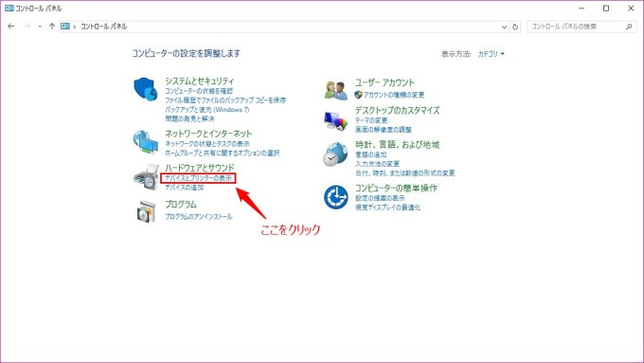Open the システムとセキュリティ shield icon
Viewport: 644px width, 363px height.
point(146,88)
